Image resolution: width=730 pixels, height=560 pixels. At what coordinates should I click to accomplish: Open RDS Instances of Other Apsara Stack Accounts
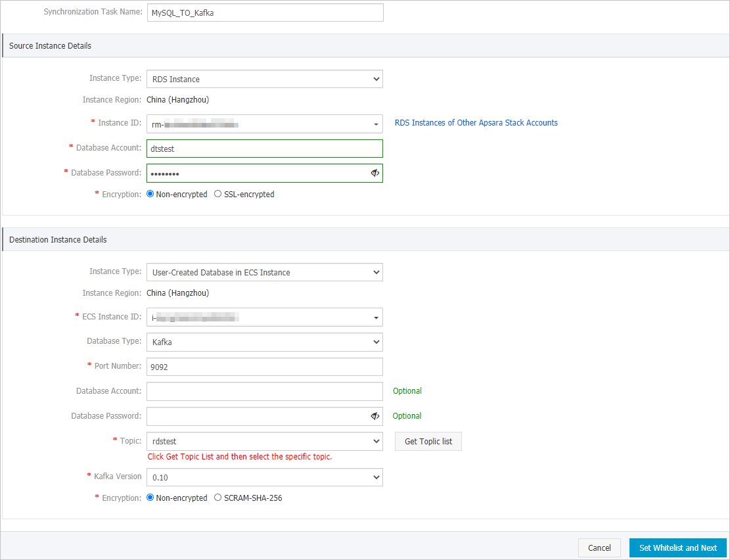tap(476, 122)
